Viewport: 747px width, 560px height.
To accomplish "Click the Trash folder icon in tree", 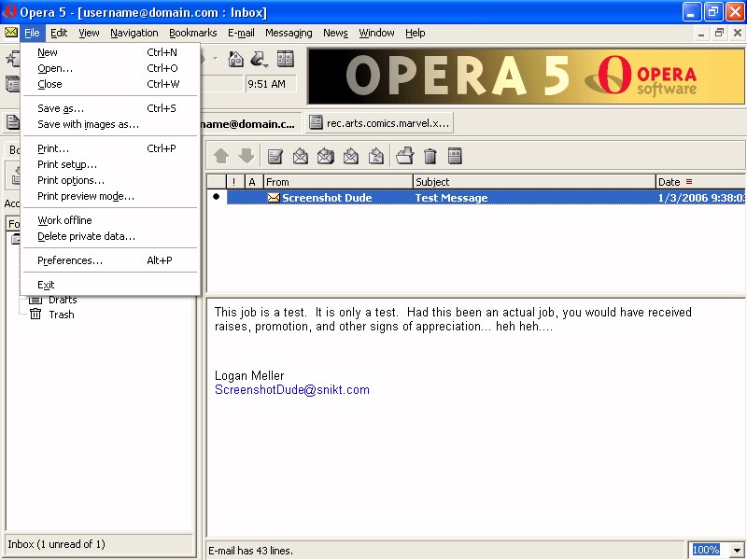I will point(35,314).
